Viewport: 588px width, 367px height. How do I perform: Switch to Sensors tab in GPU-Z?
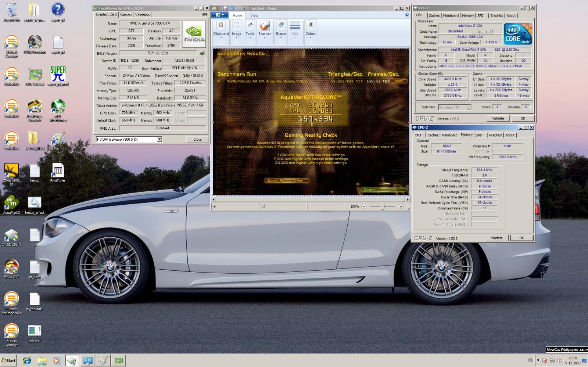[126, 15]
